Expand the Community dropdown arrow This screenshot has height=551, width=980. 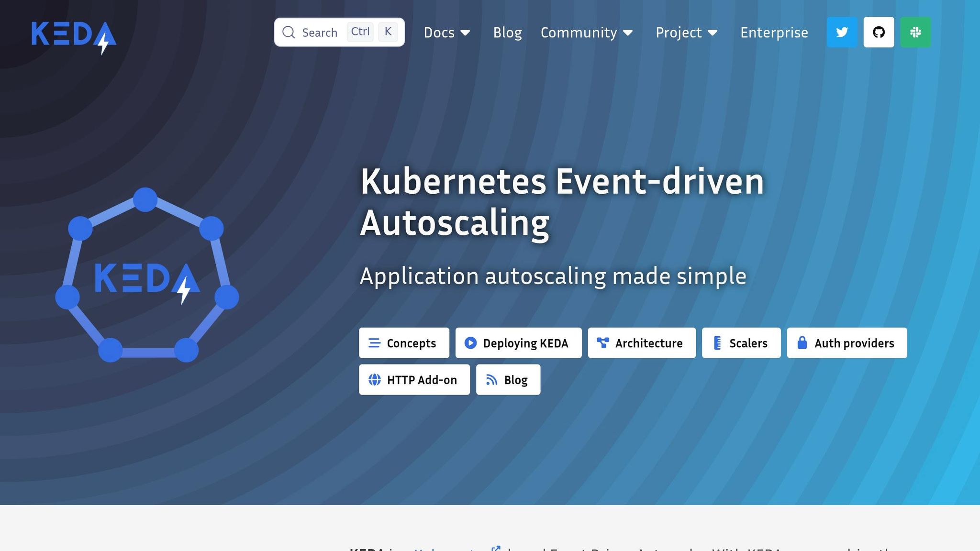pyautogui.click(x=628, y=33)
